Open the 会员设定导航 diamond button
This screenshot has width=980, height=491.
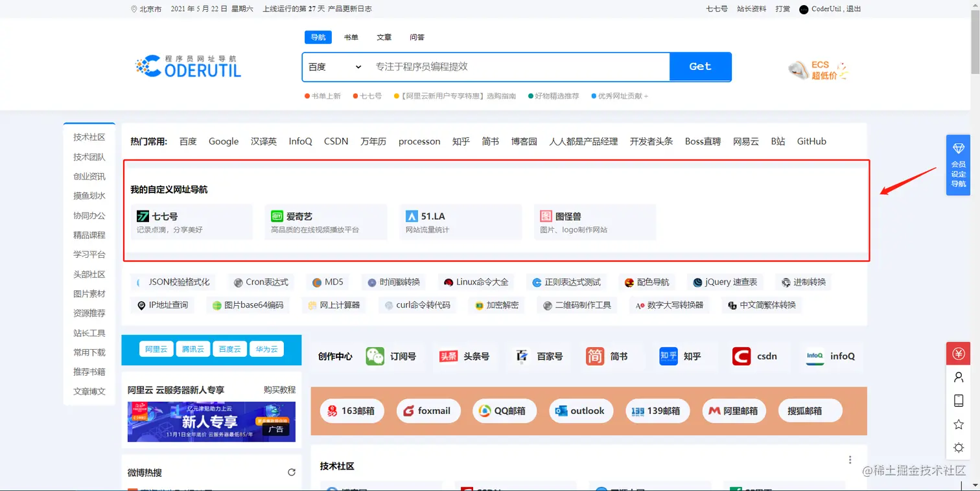(x=958, y=165)
